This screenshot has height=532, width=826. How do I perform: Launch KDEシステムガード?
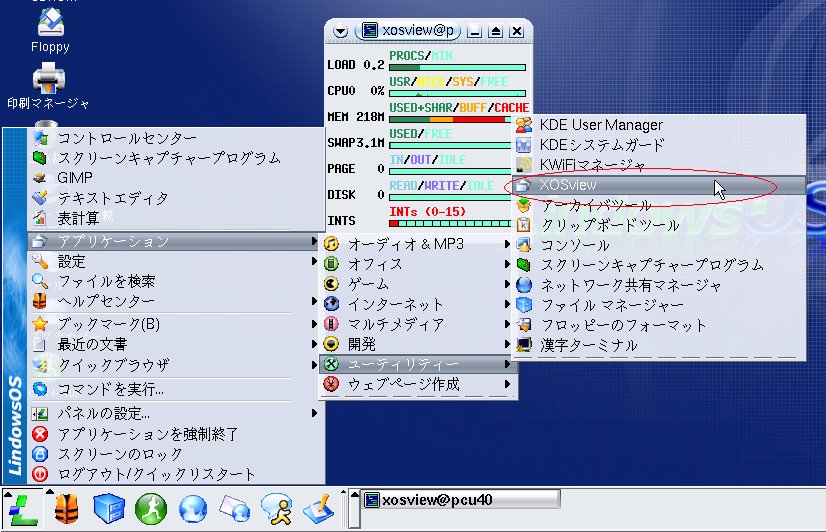pos(659,145)
